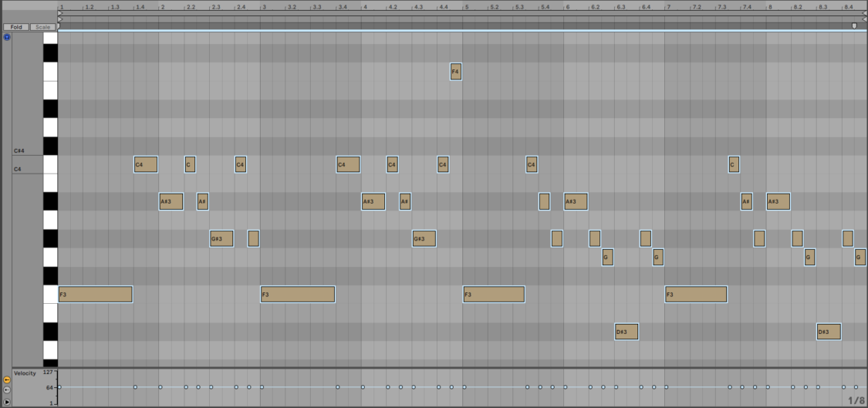
Task: Select the F4 note in the piano roll
Action: pyautogui.click(x=455, y=72)
